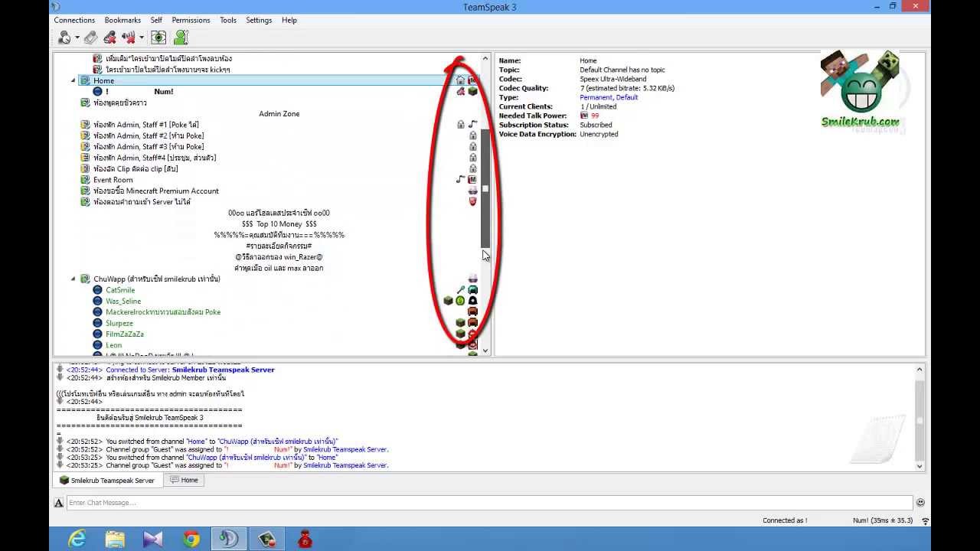Click lock icon on Admin, Staff #1 row

click(x=461, y=125)
